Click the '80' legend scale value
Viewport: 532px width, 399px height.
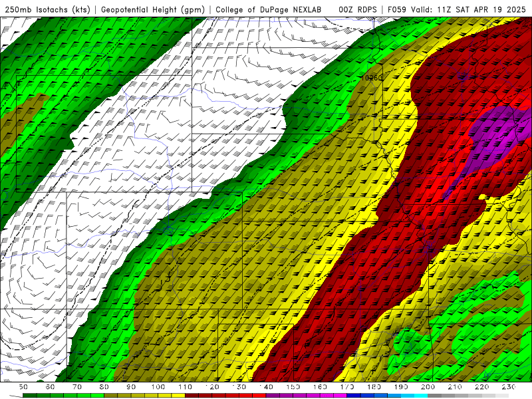tap(104, 387)
